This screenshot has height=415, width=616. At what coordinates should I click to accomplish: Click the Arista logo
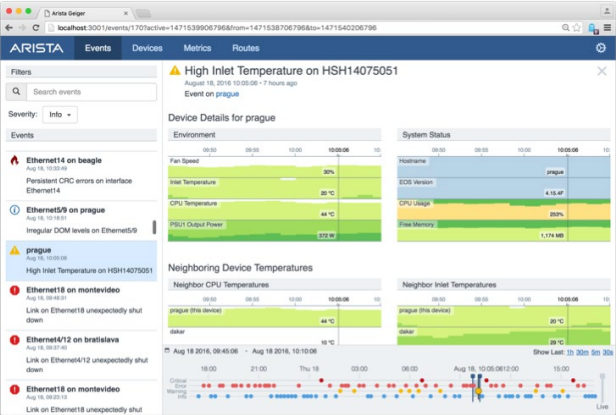coord(37,48)
